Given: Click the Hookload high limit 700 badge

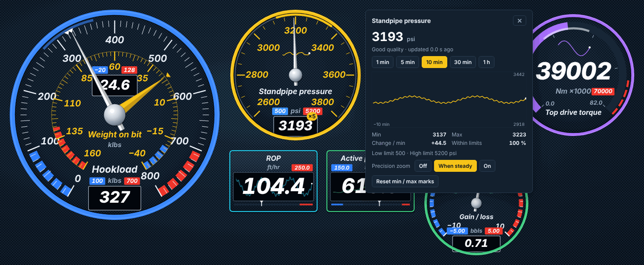Looking at the screenshot, I should point(131,181).
